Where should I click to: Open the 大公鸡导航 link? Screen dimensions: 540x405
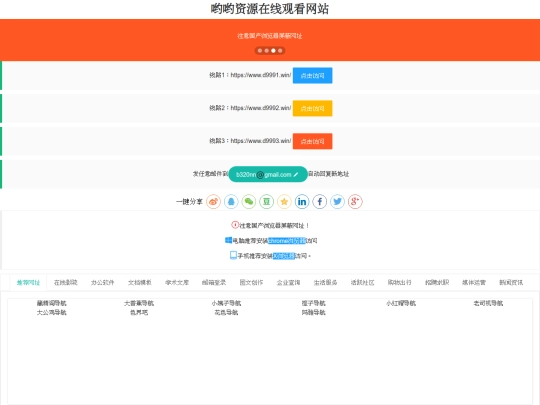pos(52,312)
